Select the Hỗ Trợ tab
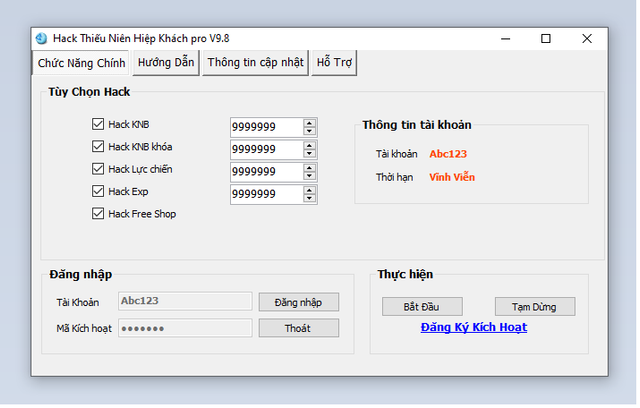640x408 pixels. (x=333, y=62)
